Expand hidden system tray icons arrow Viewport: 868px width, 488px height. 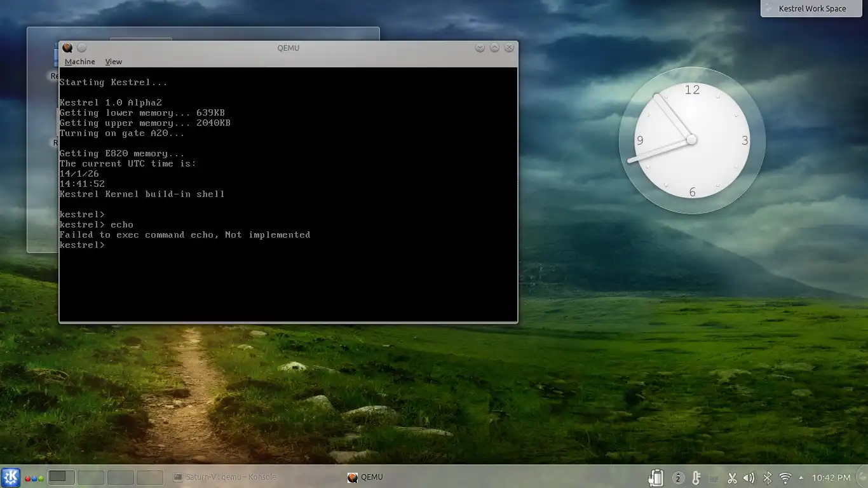[x=801, y=478]
